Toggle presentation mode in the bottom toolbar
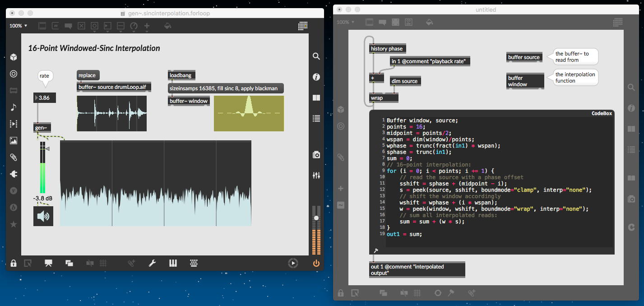644x306 pixels. tap(48, 263)
